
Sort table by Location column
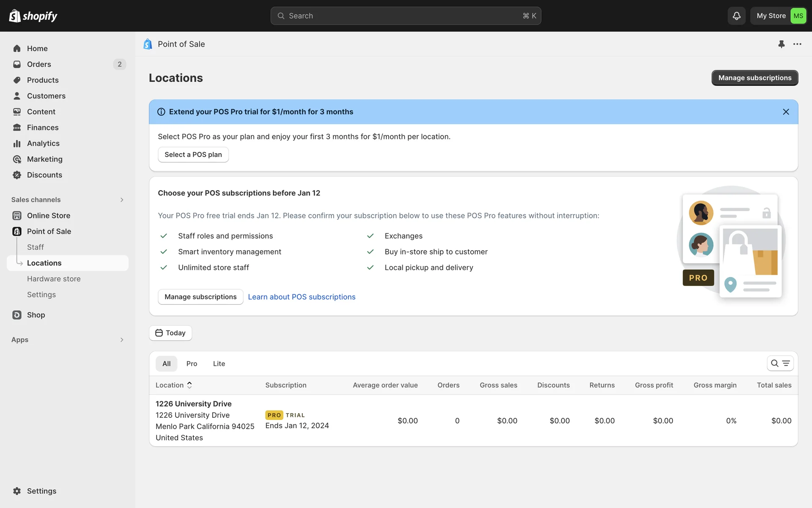coord(173,385)
